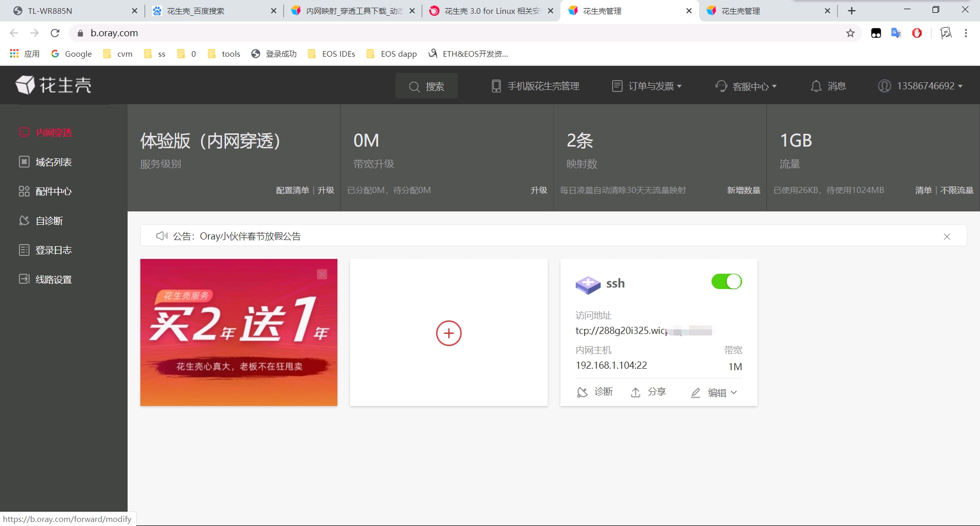Expand the 订单与发票 dropdown
Image resolution: width=980 pixels, height=526 pixels.
pos(647,86)
